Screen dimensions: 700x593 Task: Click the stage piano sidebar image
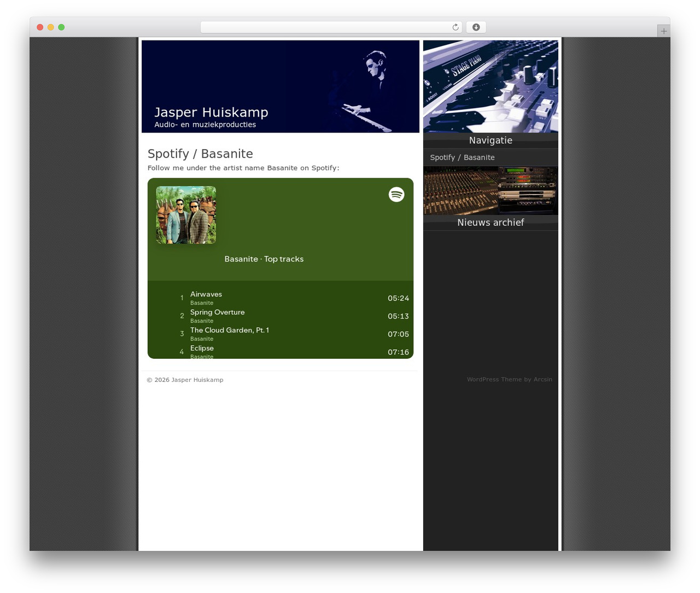click(x=491, y=86)
